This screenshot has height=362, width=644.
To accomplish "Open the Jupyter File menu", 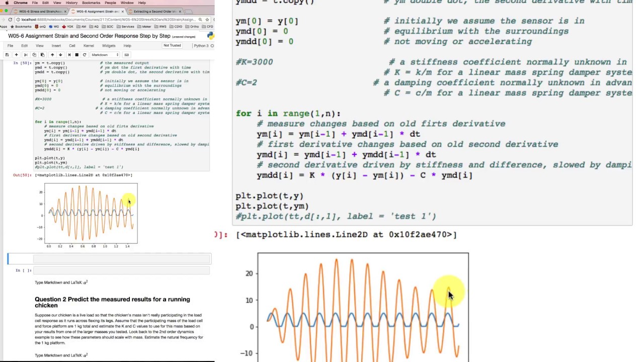I will click(10, 46).
